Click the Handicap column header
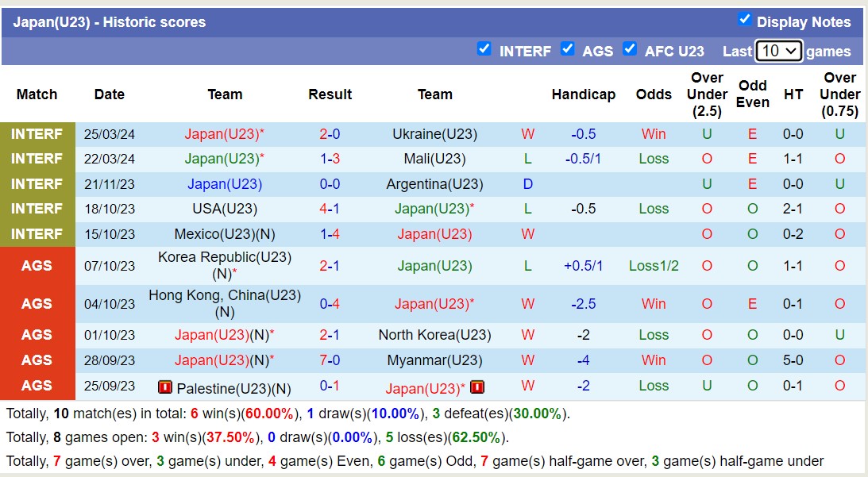The height and width of the screenshot is (477, 868). [584, 94]
